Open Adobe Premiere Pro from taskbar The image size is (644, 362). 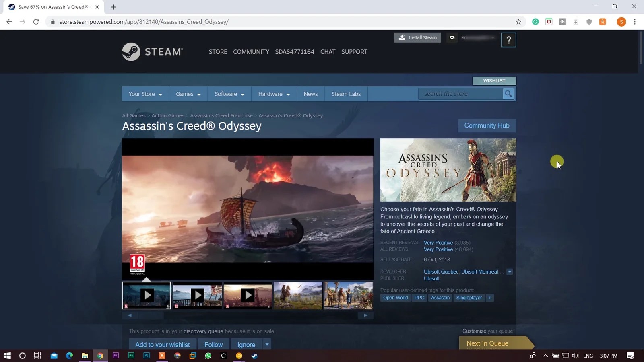tap(116, 356)
